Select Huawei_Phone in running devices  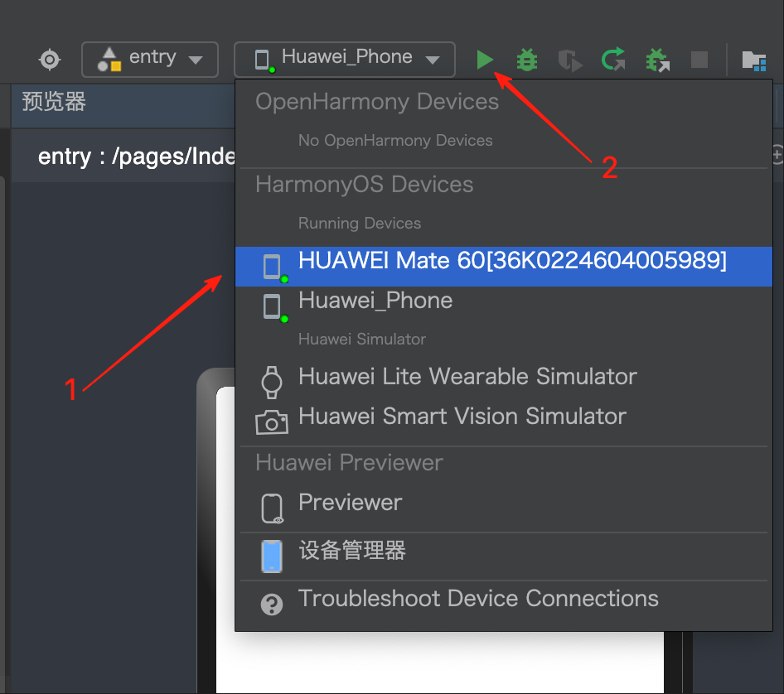(x=504, y=306)
